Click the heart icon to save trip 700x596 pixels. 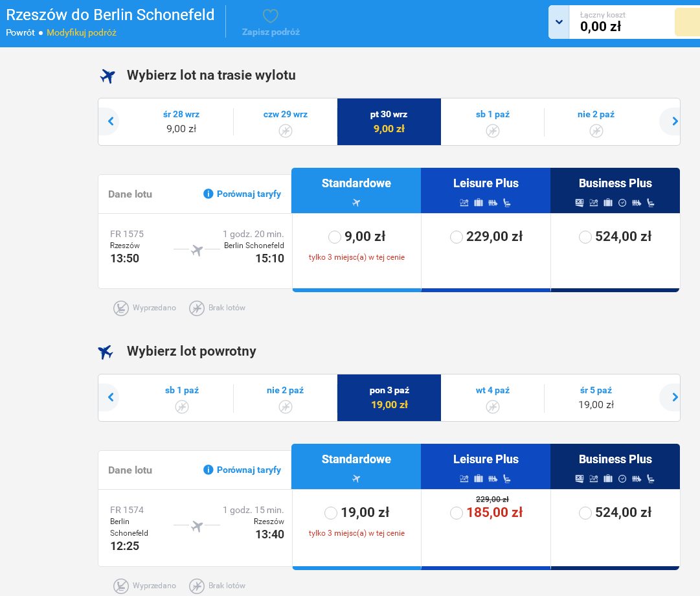coord(271,16)
